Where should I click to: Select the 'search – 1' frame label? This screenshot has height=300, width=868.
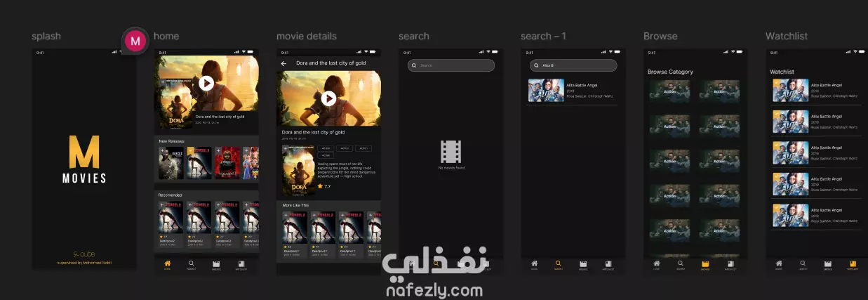coord(543,36)
